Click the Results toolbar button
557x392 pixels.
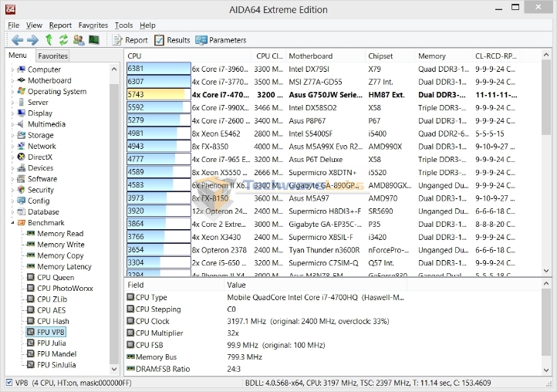point(172,40)
